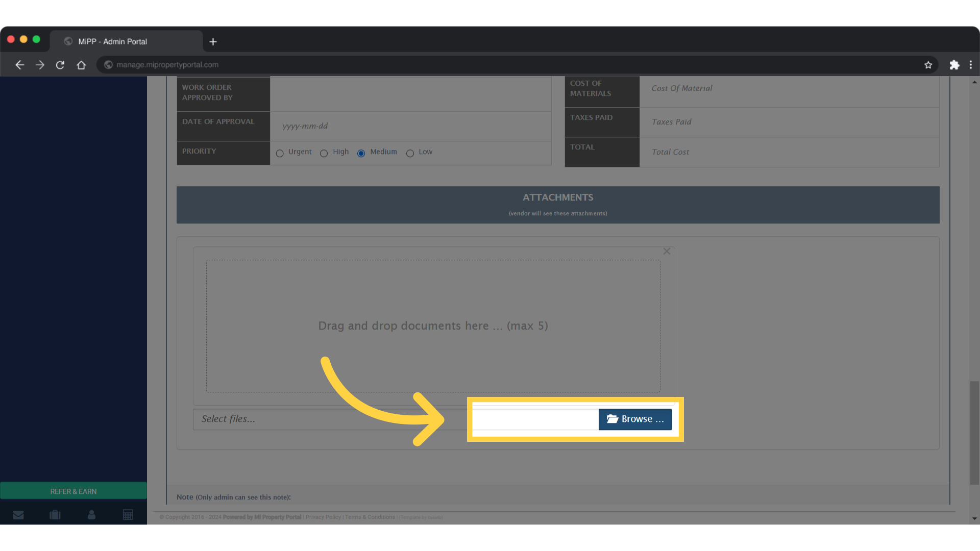Viewport: 980px width, 551px height.
Task: Switch to the MiPP - Admin Portal tab
Action: coord(112,41)
